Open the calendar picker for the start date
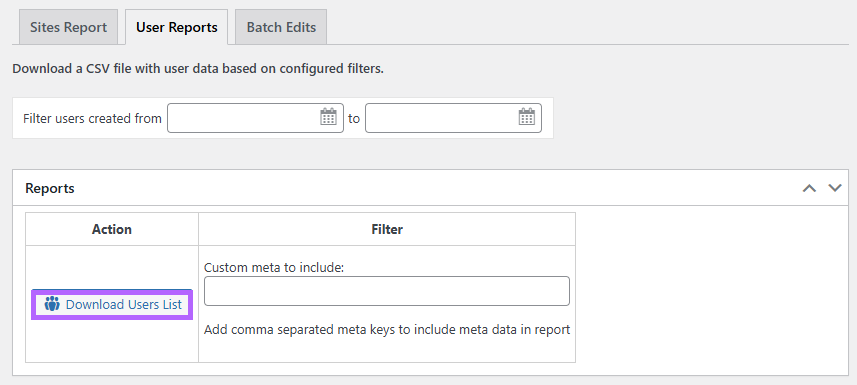 (x=328, y=117)
